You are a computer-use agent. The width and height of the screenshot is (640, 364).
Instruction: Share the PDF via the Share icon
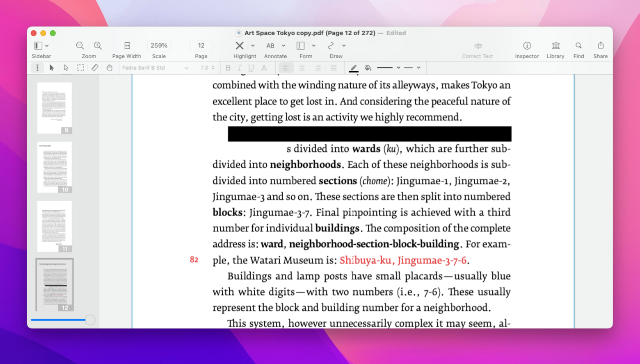600,49
